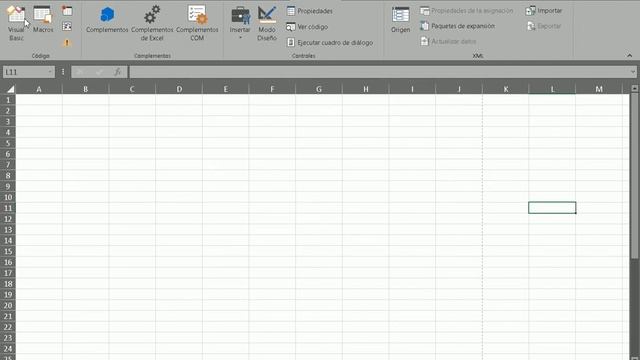Select row 24 header

[8, 349]
